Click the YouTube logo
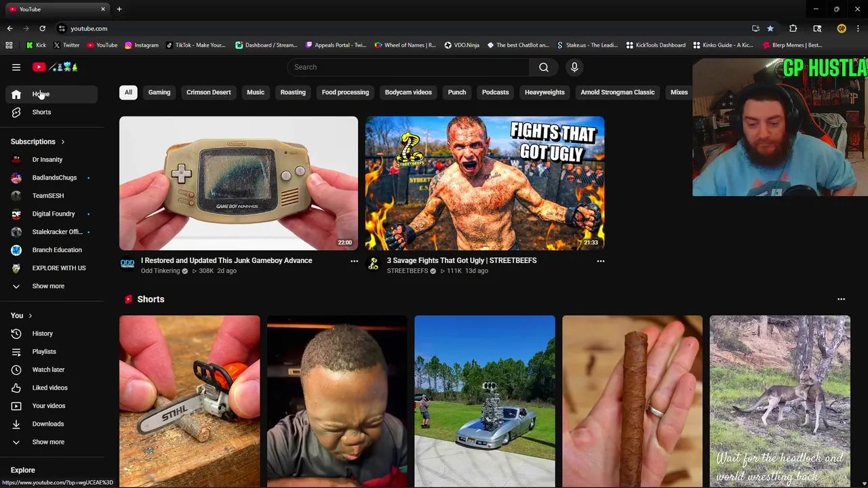Screen dimensions: 868x488 [x=56, y=67]
